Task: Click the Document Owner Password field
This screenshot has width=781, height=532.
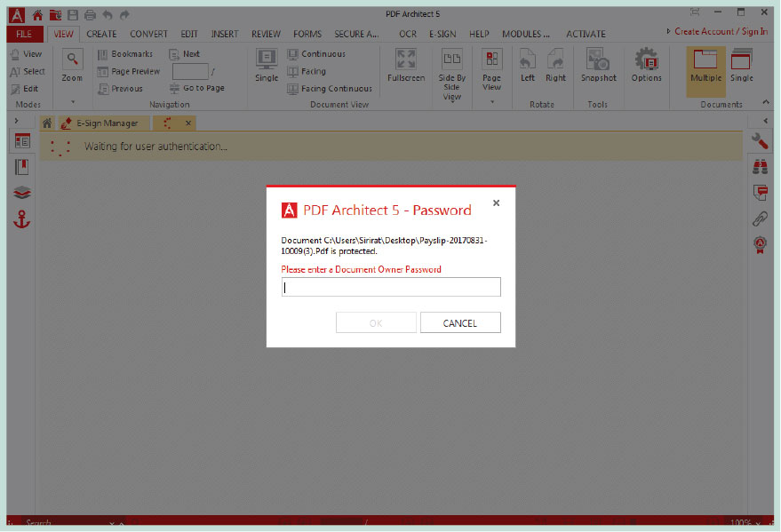Action: tap(391, 287)
